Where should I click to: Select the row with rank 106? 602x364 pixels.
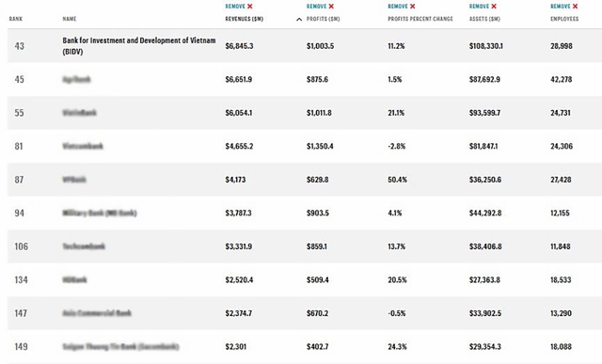(x=305, y=246)
